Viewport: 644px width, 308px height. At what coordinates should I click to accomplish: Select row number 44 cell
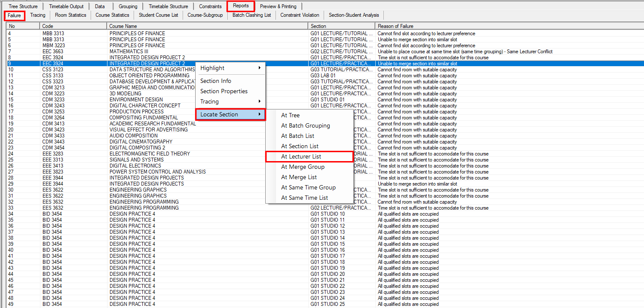click(x=11, y=274)
